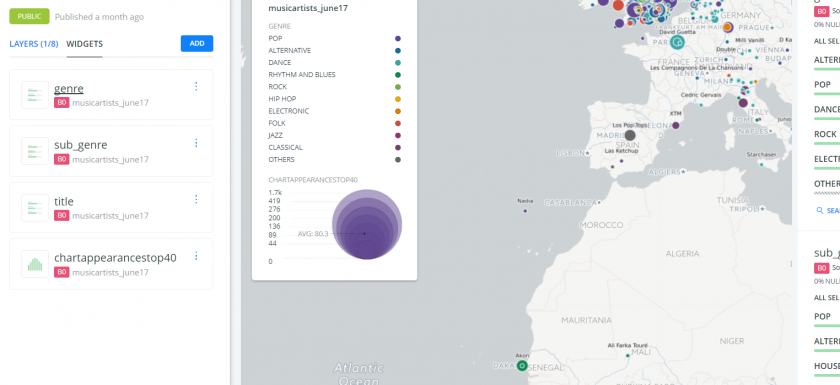This screenshot has width=840, height=385.
Task: Click the B0 badge under genre
Action: pyautogui.click(x=62, y=103)
